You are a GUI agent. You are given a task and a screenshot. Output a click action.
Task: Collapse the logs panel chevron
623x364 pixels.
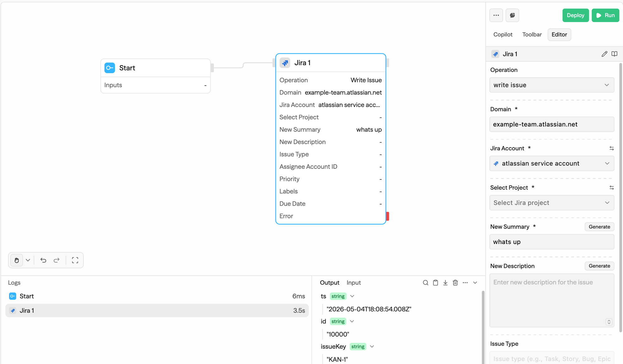[475, 283]
